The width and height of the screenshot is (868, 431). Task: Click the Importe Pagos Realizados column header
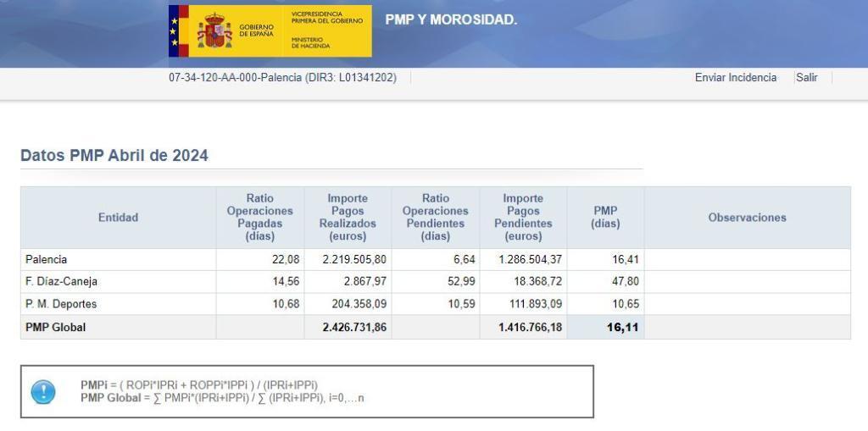348,218
